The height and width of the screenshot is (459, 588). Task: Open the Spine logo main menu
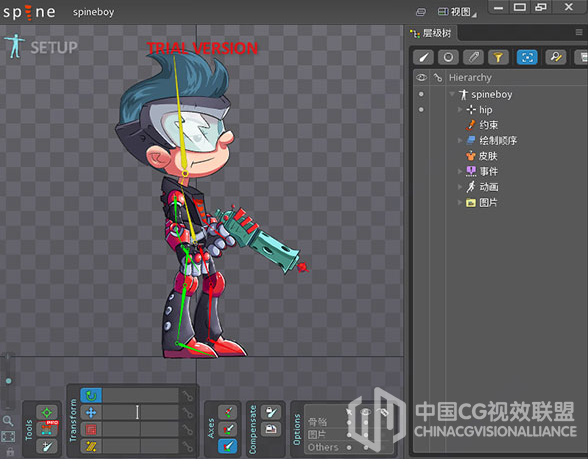[x=29, y=12]
